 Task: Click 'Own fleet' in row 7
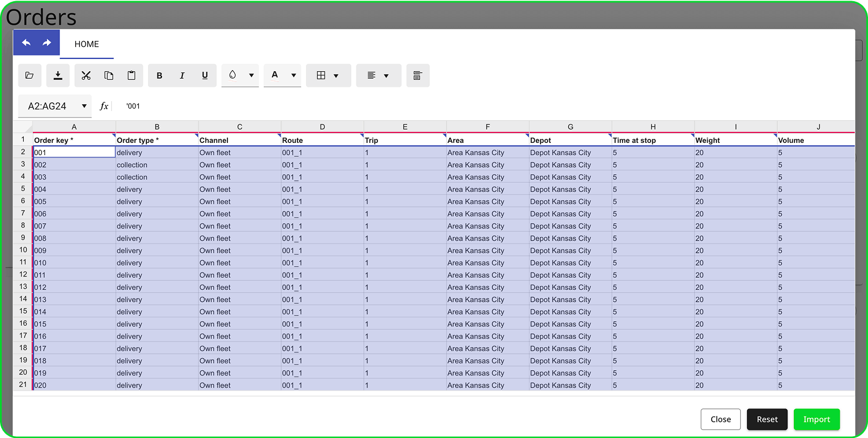(x=240, y=214)
